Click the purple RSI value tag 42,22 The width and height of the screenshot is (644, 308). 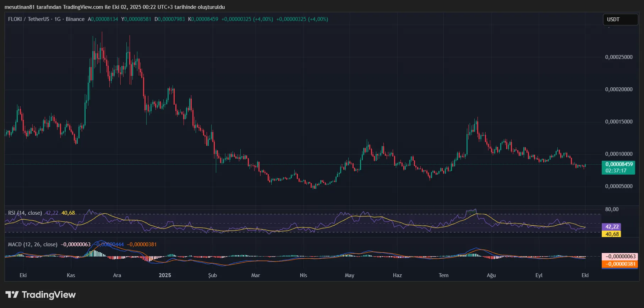[x=612, y=226]
